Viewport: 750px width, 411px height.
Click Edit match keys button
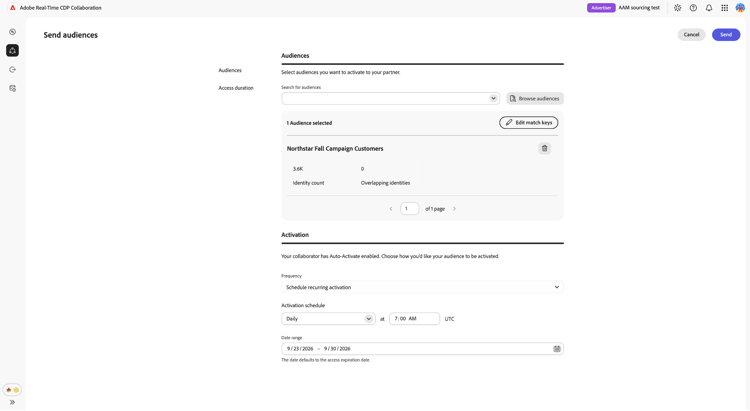(529, 122)
